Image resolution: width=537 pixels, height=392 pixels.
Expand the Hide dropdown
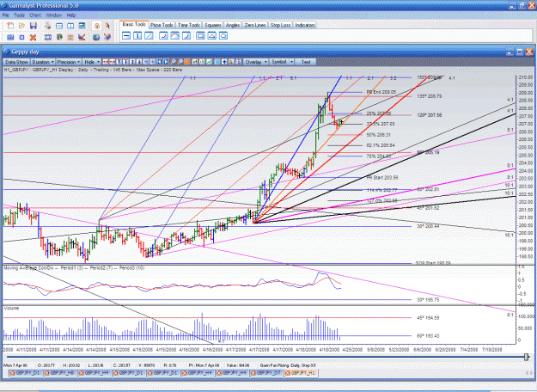pyautogui.click(x=91, y=62)
